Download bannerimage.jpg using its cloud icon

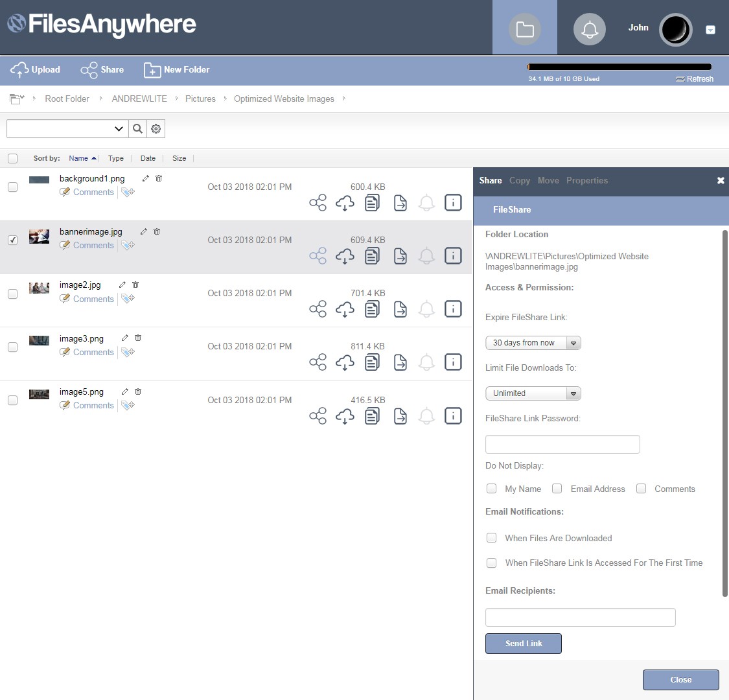tap(345, 255)
